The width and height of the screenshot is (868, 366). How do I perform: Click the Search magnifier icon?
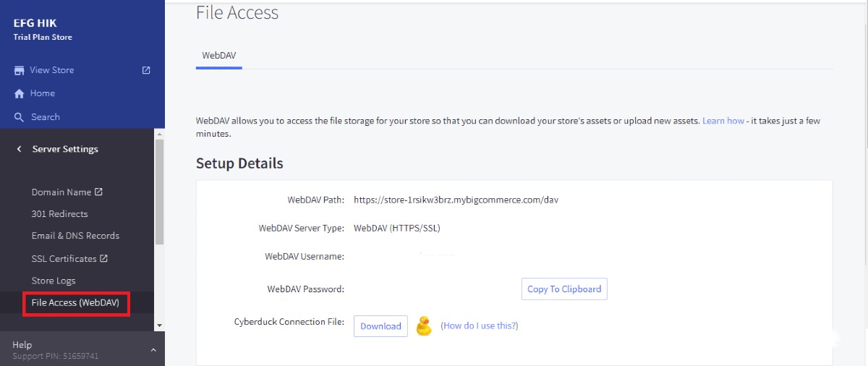click(x=20, y=117)
